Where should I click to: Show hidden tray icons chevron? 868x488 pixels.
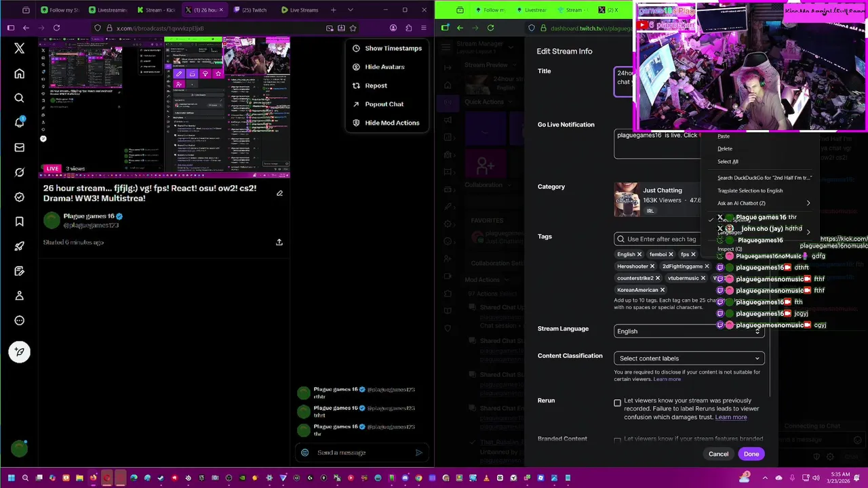click(765, 478)
